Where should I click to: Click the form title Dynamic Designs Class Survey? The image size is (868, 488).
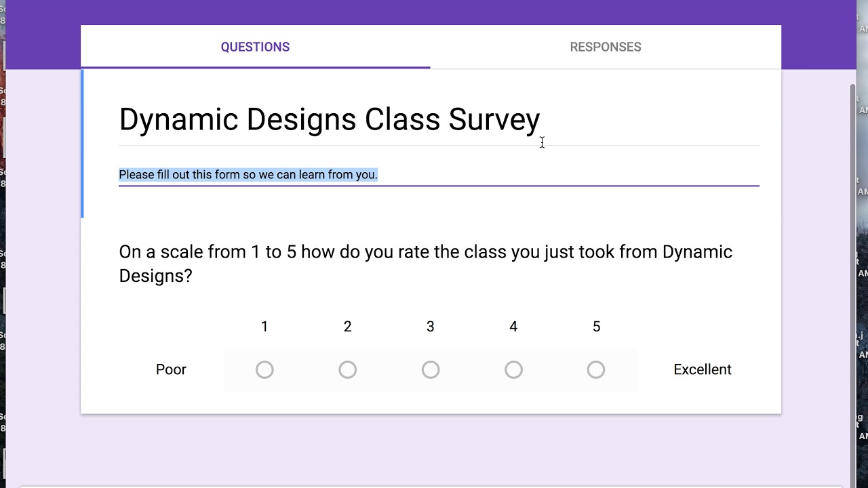click(329, 120)
